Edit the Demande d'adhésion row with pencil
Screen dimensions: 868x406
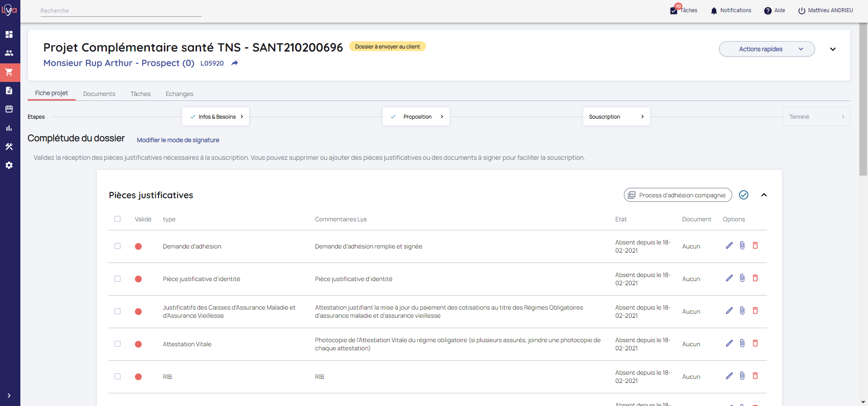pos(729,246)
